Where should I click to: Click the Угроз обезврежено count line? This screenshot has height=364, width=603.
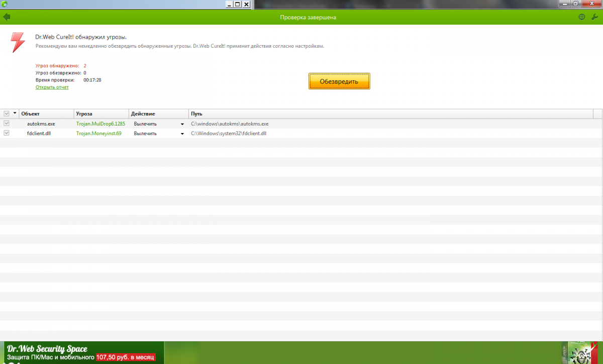[61, 73]
